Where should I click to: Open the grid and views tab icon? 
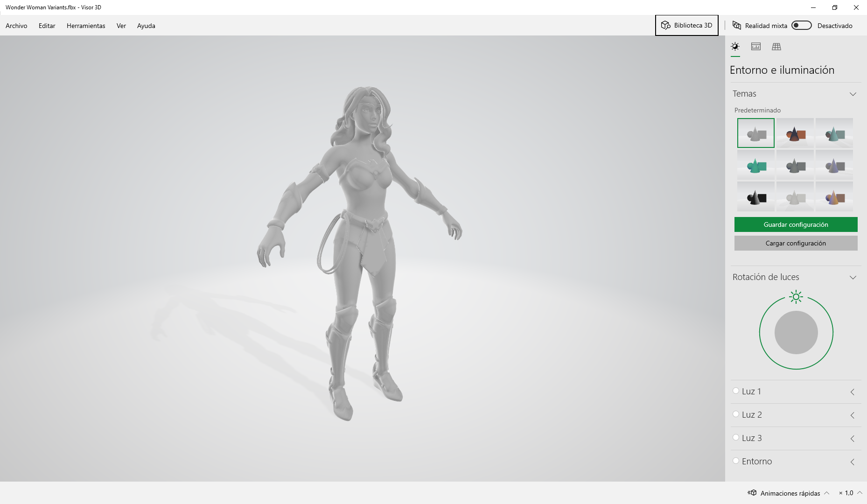pos(776,47)
